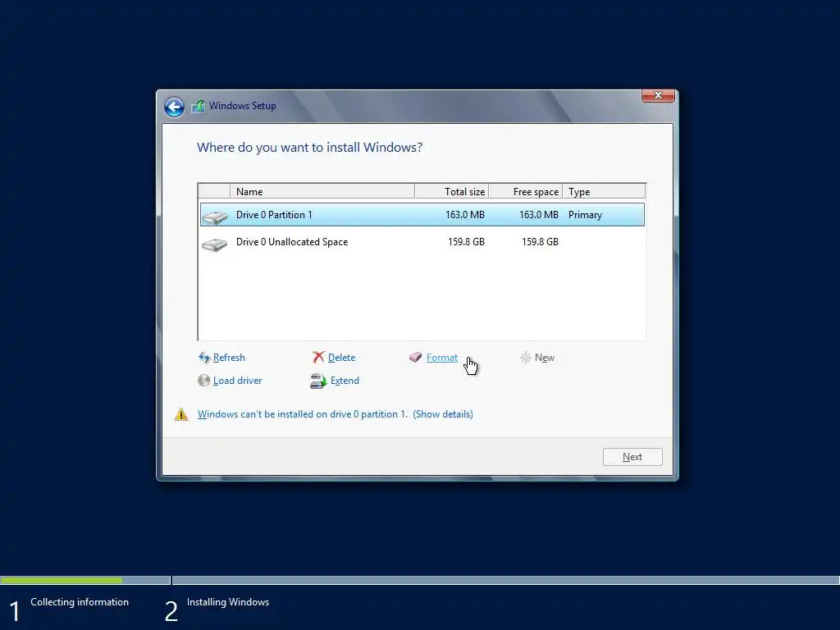Click the Drive 0 Partition 1 disk icon

click(x=215, y=217)
